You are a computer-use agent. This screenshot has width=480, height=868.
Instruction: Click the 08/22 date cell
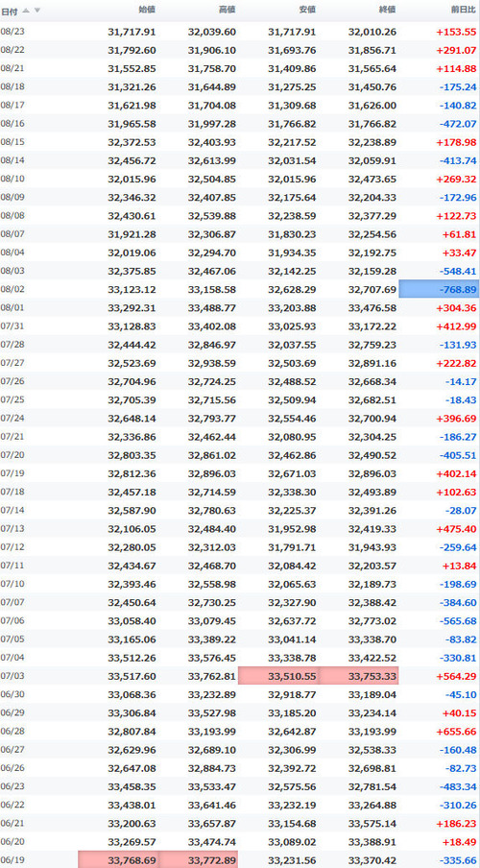(x=12, y=50)
